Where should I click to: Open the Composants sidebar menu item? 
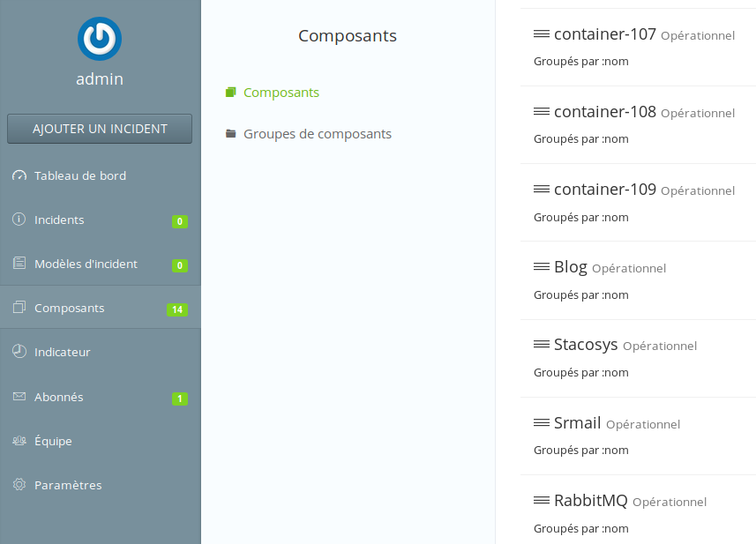[70, 308]
